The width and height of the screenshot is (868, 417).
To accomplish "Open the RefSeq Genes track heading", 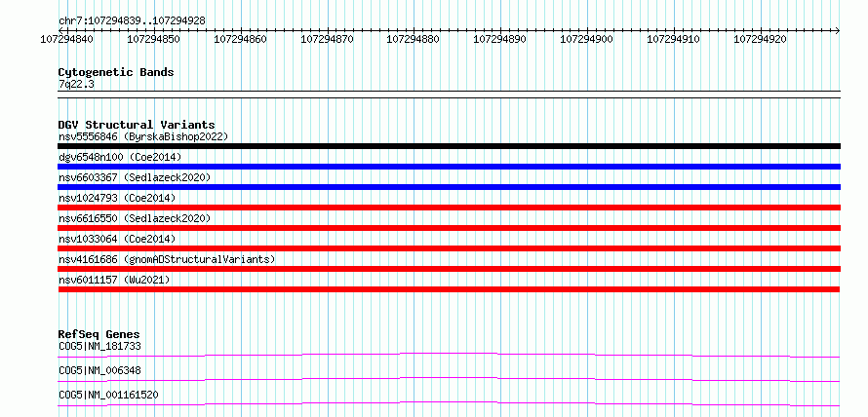I will point(99,334).
